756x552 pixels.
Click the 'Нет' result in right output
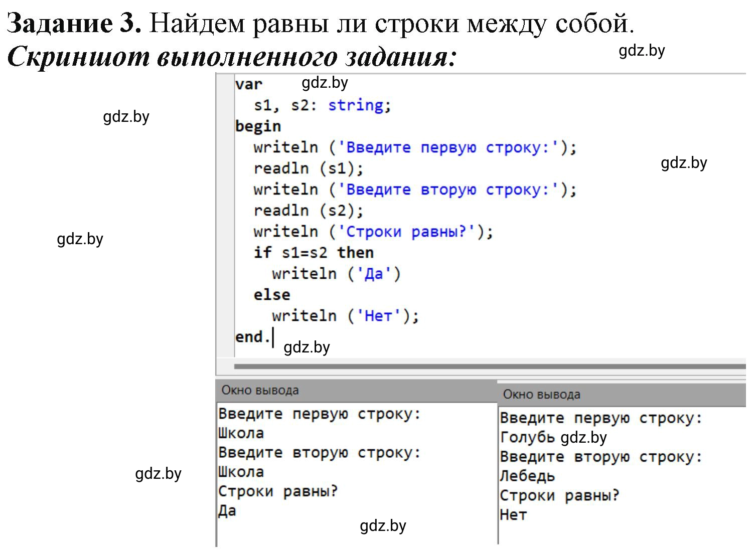point(513,515)
